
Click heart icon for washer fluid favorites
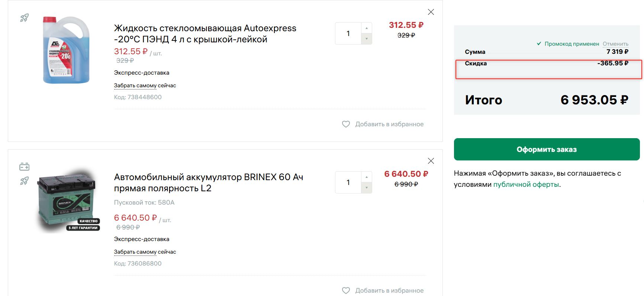pos(346,124)
